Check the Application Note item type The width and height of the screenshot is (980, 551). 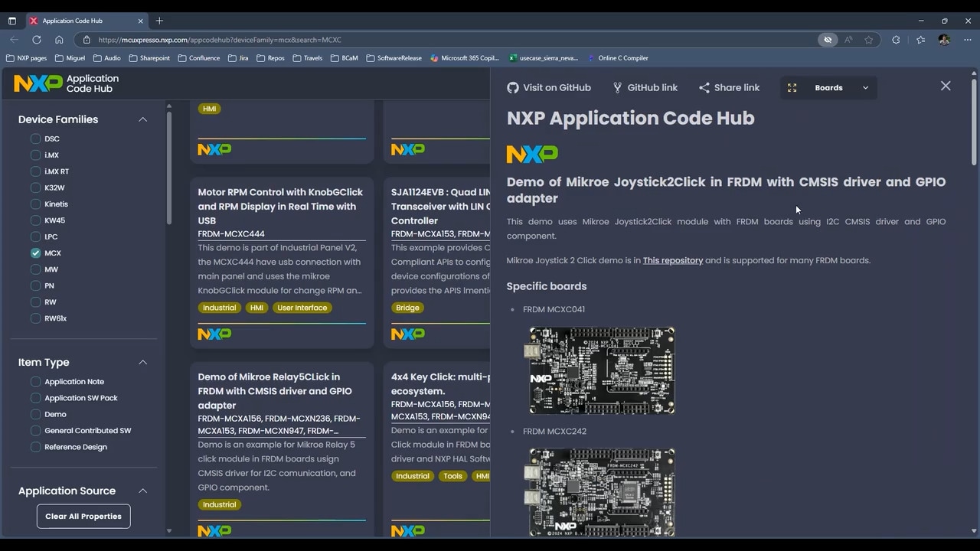coord(35,382)
